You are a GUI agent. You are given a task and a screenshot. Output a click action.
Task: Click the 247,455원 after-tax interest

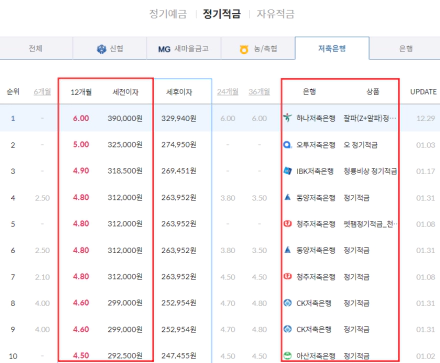coord(179,356)
